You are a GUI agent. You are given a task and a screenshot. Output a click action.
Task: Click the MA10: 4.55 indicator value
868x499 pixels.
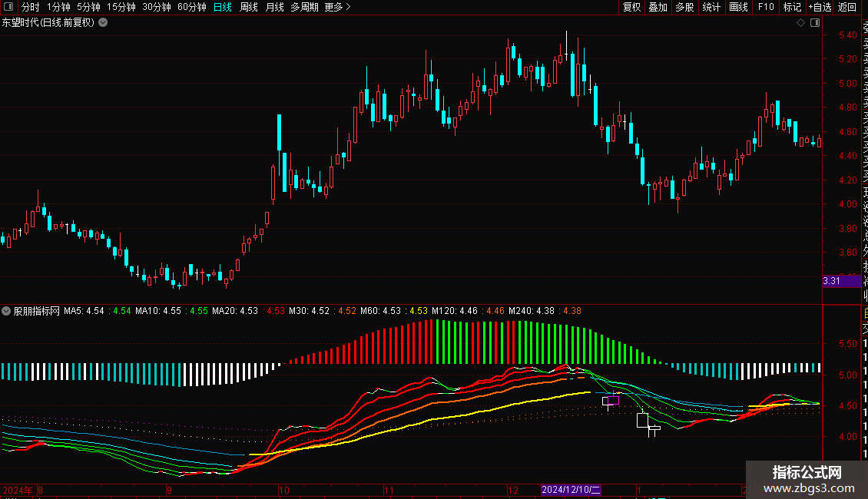pyautogui.click(x=158, y=311)
